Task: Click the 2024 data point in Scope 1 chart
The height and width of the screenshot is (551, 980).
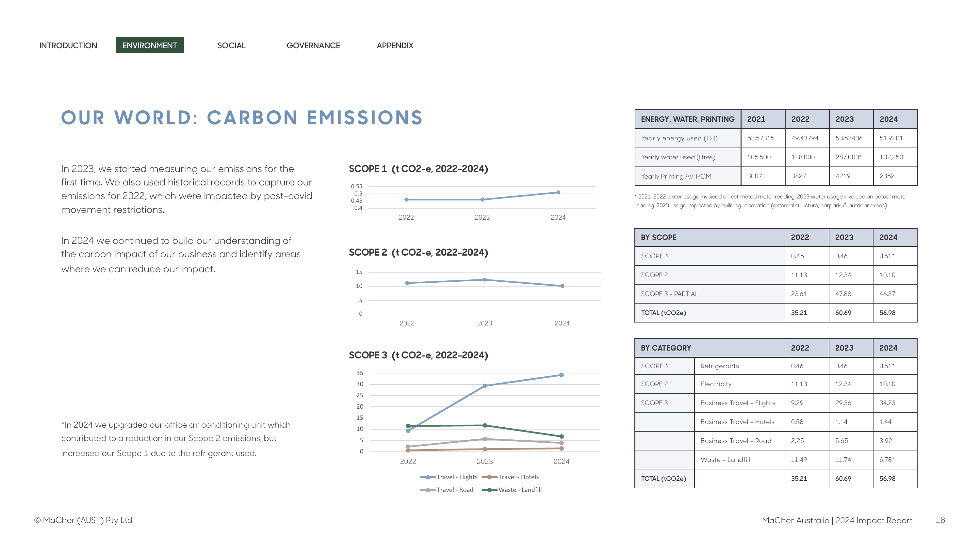Action: pos(558,192)
